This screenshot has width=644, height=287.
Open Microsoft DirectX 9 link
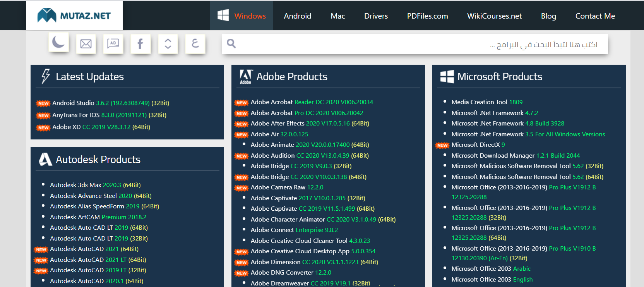pos(478,145)
